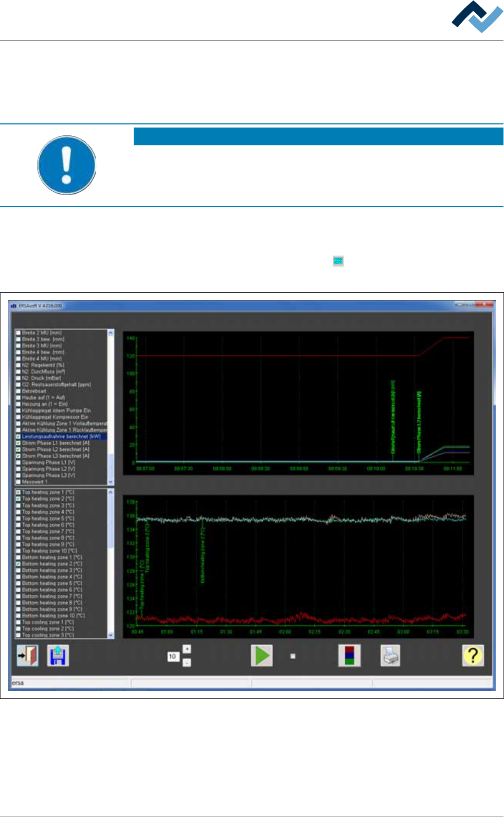Click the blue notice header bar
The image size is (504, 817).
pyautogui.click(x=319, y=136)
